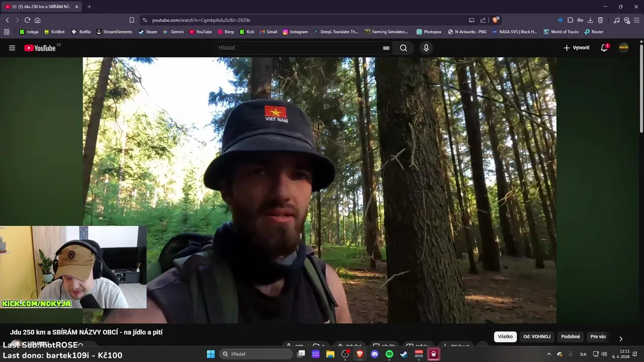Reload the page
Viewport: 644px width, 362px height.
tap(27, 20)
